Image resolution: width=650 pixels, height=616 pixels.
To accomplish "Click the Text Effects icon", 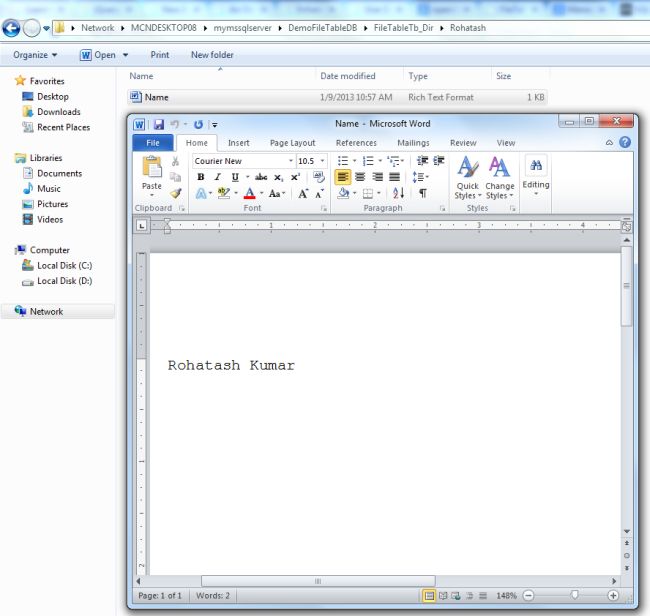I will pos(201,194).
